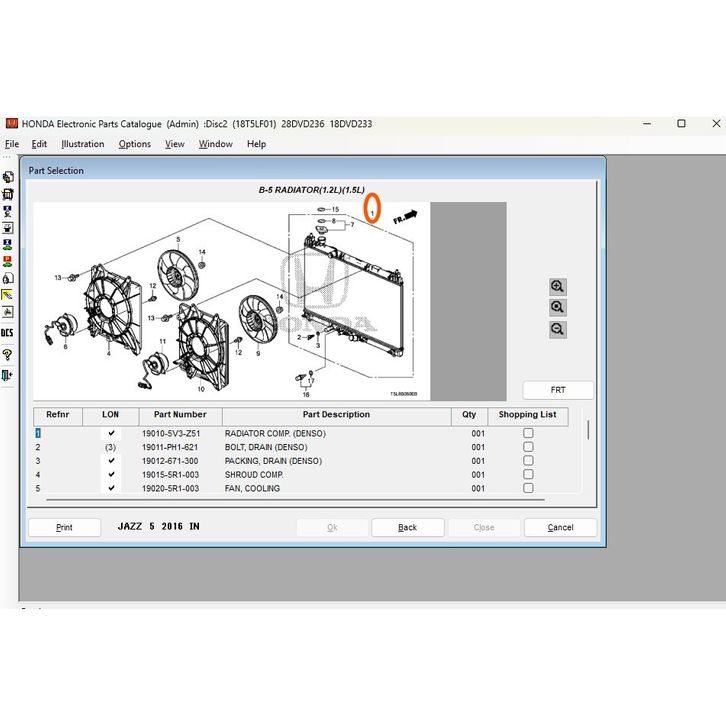The image size is (726, 726).
Task: Select the yellow pencil icon in left toolbar
Action: 7,296
